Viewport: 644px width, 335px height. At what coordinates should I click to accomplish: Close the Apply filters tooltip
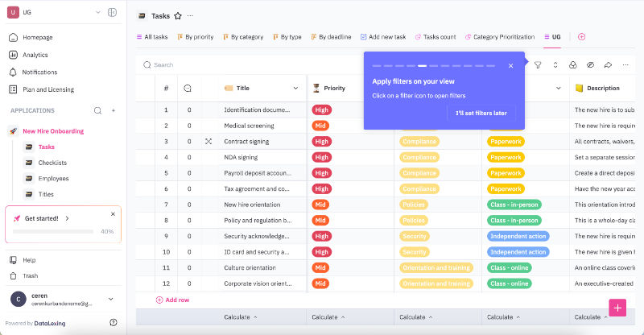510,66
